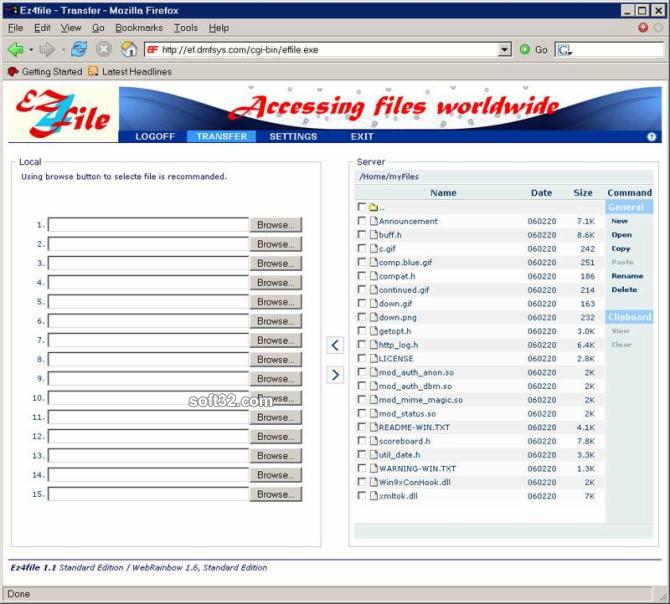The height and width of the screenshot is (604, 670).
Task: Click the README-WIN.TXT file link
Action: click(x=414, y=427)
